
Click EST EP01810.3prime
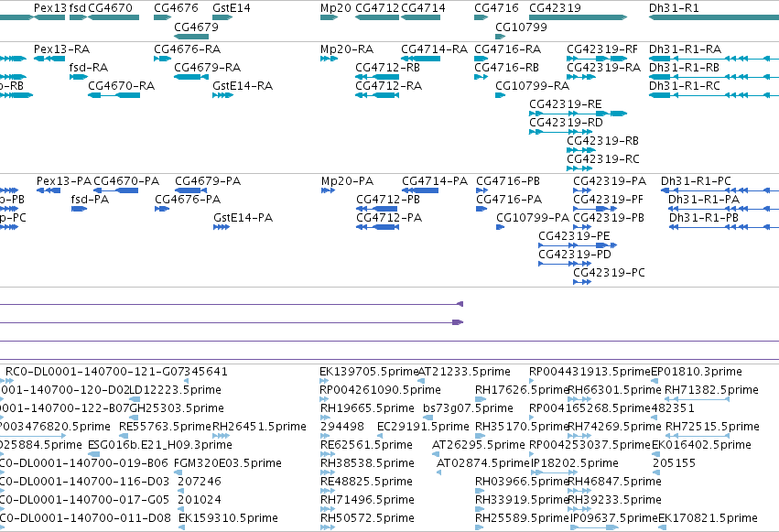coord(697,372)
